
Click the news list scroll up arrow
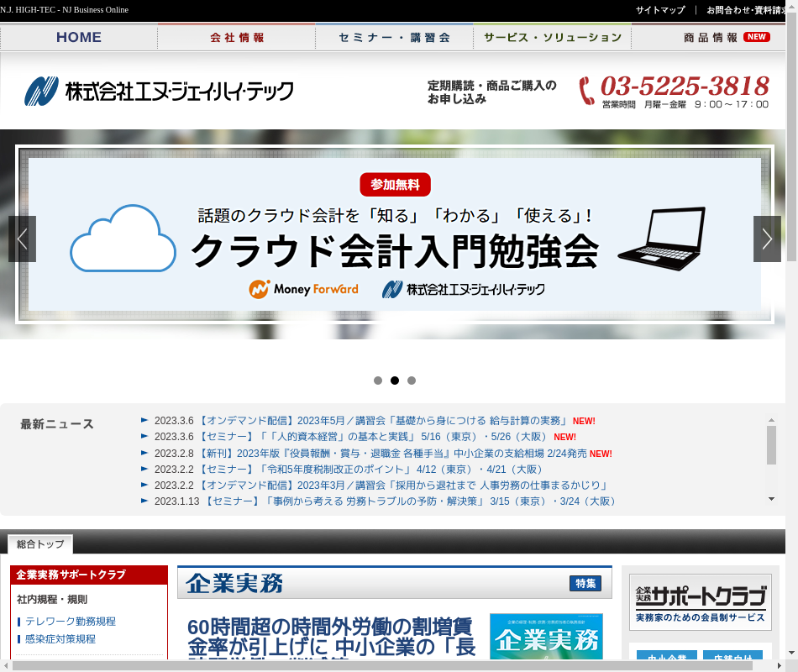point(771,420)
